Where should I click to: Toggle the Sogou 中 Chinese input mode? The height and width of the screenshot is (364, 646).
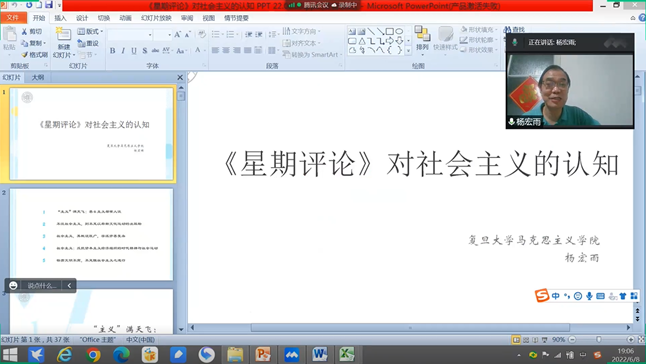(556, 296)
